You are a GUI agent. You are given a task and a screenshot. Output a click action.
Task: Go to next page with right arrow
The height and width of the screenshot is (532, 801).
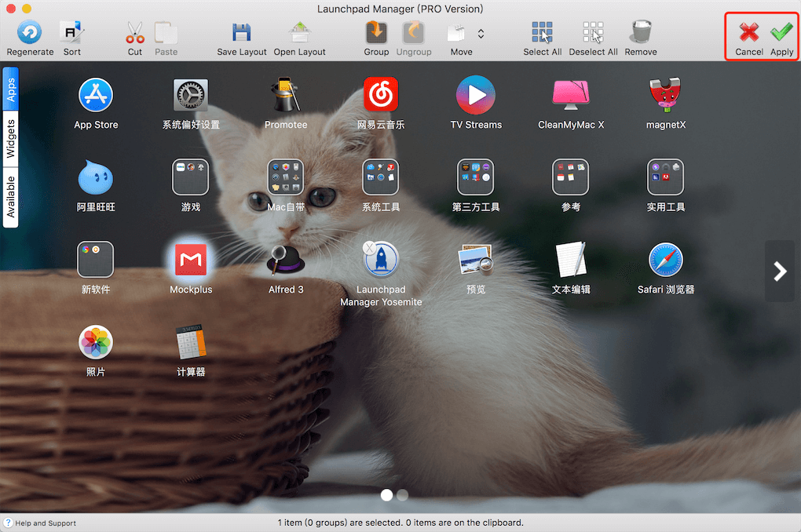pos(780,271)
